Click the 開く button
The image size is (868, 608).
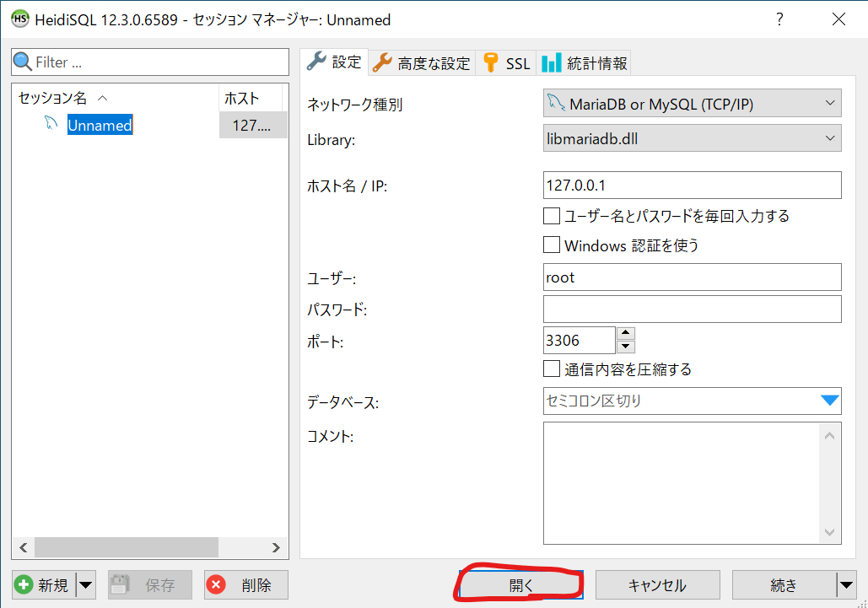[520, 584]
